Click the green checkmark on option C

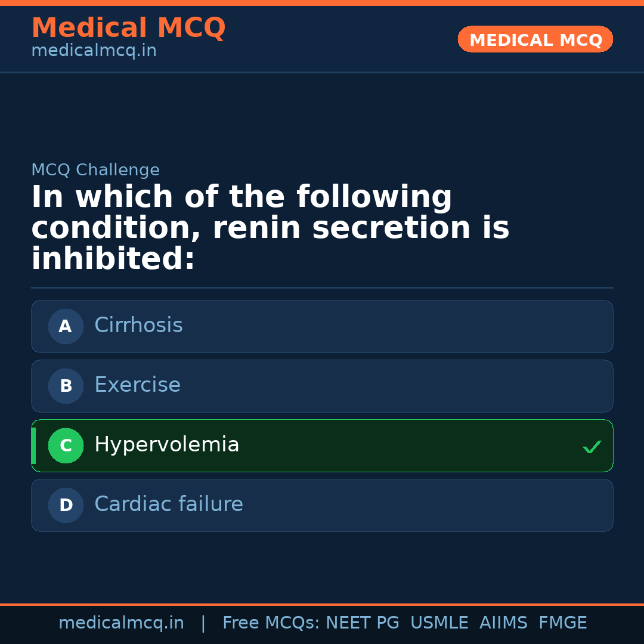tap(591, 446)
